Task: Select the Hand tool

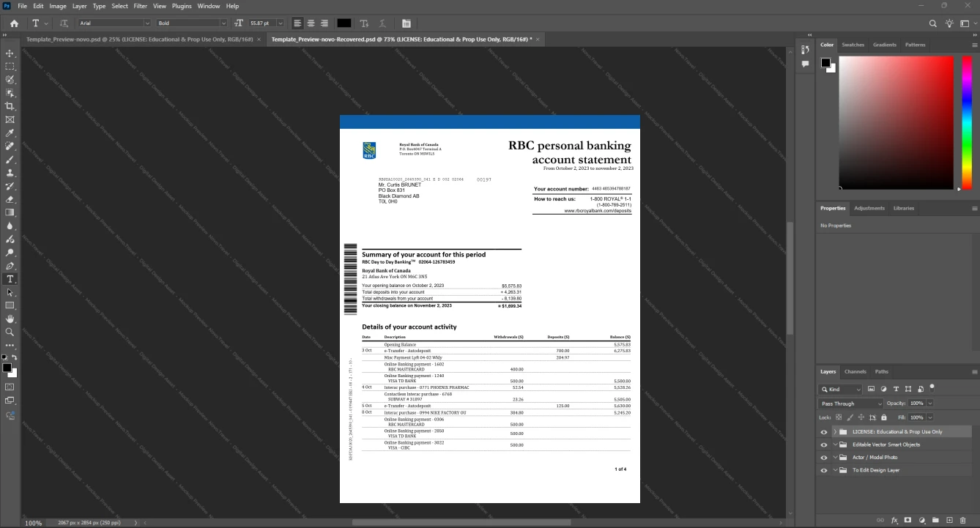Action: point(10,319)
